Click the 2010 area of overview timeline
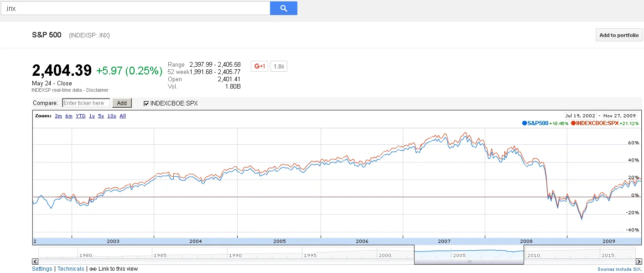 533,255
